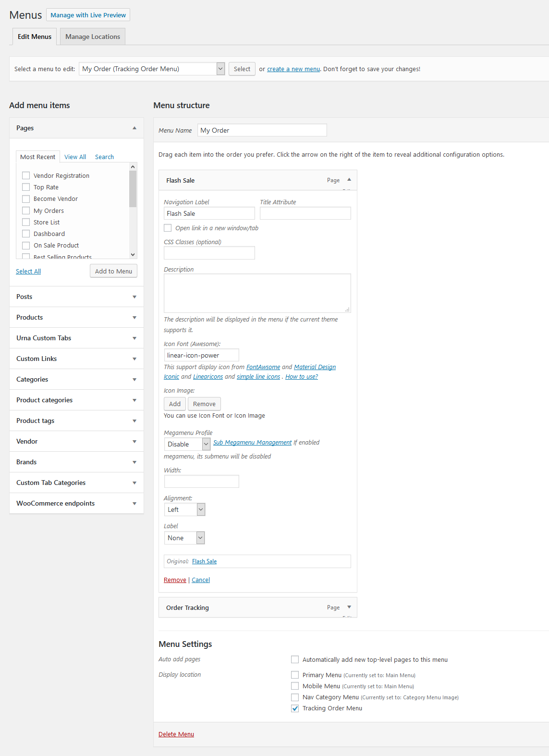
Task: Click the Select All pages link
Action: coord(28,271)
